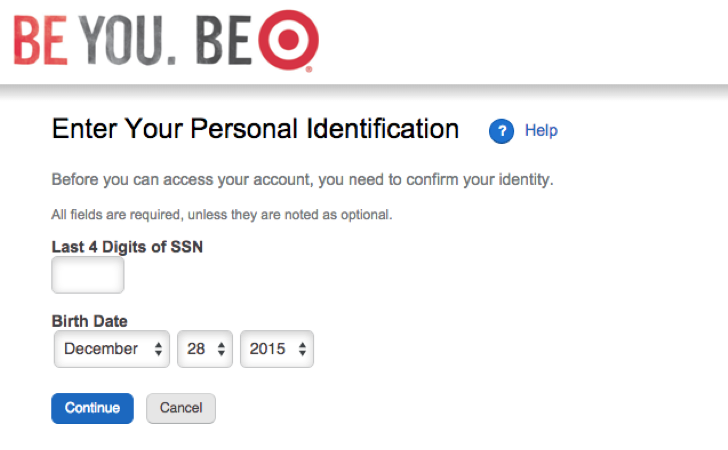
Task: Click the up-down arrows beside 2015
Action: 302,349
